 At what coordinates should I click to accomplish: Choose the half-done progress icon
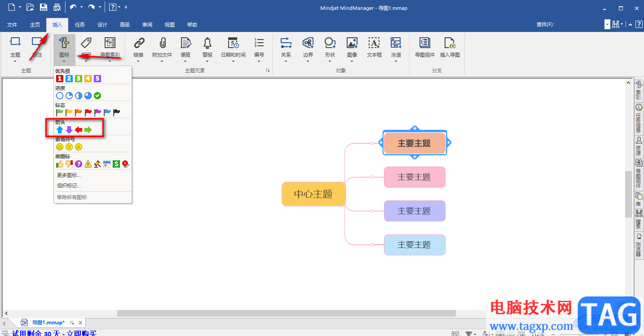tap(79, 96)
